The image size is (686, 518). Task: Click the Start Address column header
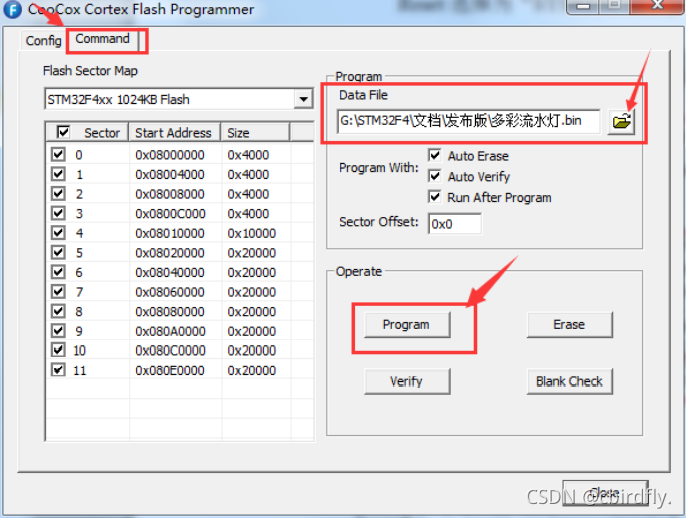[x=175, y=133]
